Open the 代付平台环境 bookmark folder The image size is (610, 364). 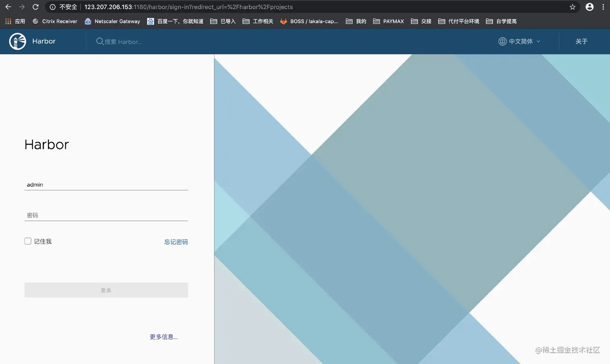[459, 21]
